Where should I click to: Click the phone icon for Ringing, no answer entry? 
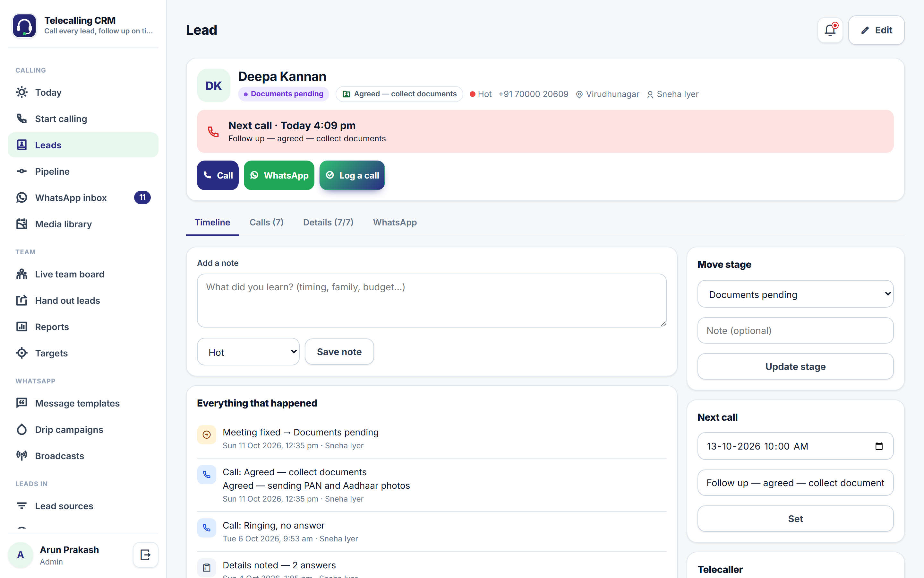(x=207, y=528)
